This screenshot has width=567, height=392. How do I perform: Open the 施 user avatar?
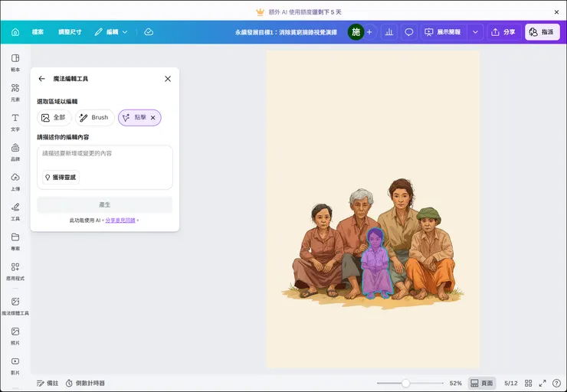[x=356, y=32]
